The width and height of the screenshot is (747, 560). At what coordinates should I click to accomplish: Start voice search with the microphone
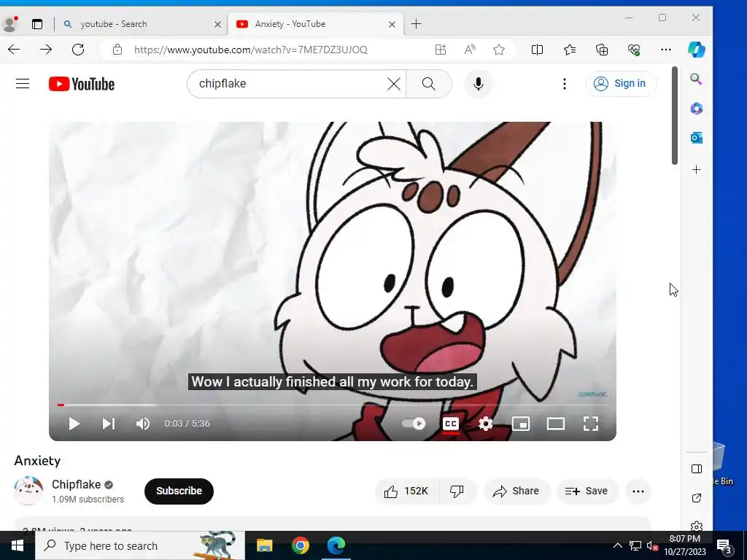479,84
